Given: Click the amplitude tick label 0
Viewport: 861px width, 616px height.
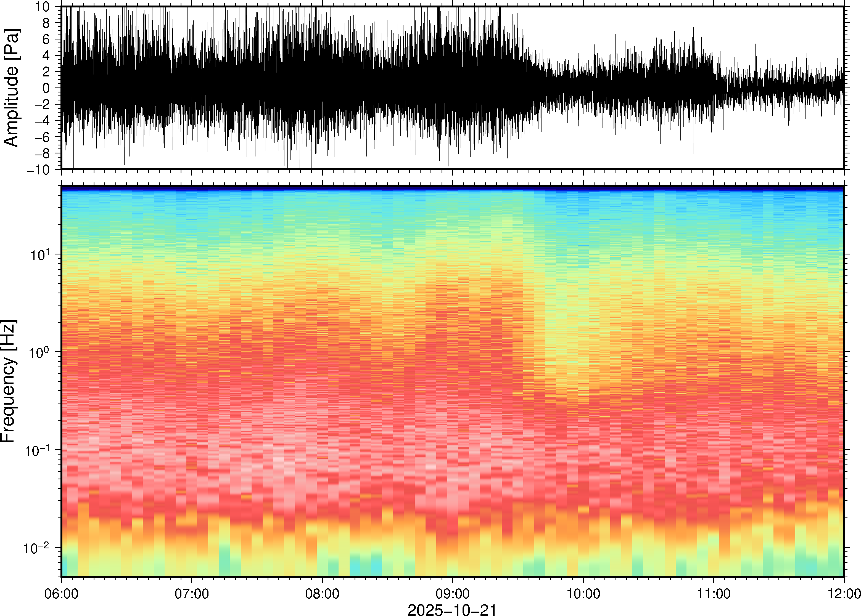Looking at the screenshot, I should 46,88.
